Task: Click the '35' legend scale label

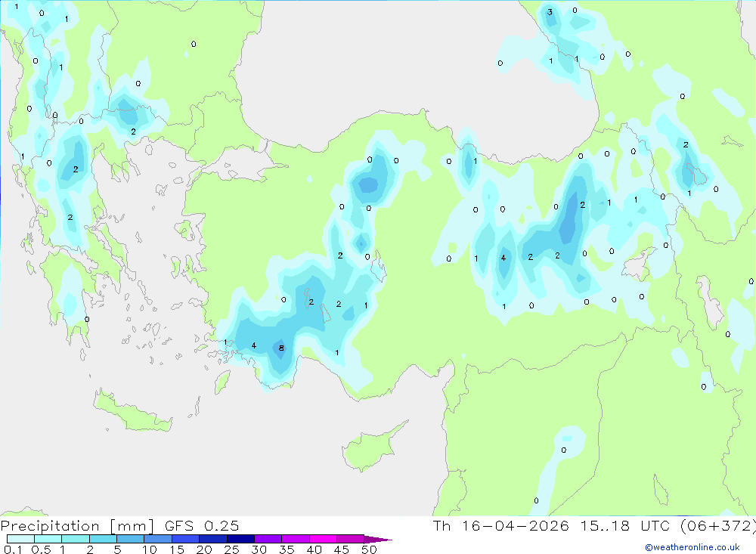Action: (287, 549)
